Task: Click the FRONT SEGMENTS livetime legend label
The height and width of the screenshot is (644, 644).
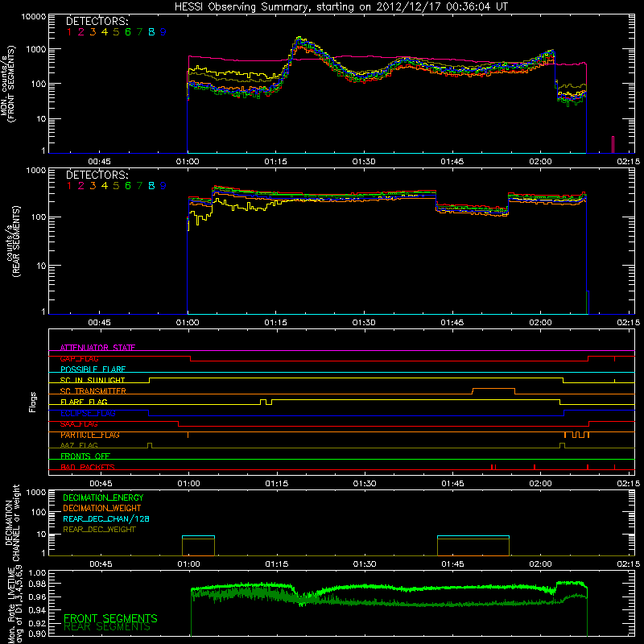Action: pyautogui.click(x=110, y=618)
